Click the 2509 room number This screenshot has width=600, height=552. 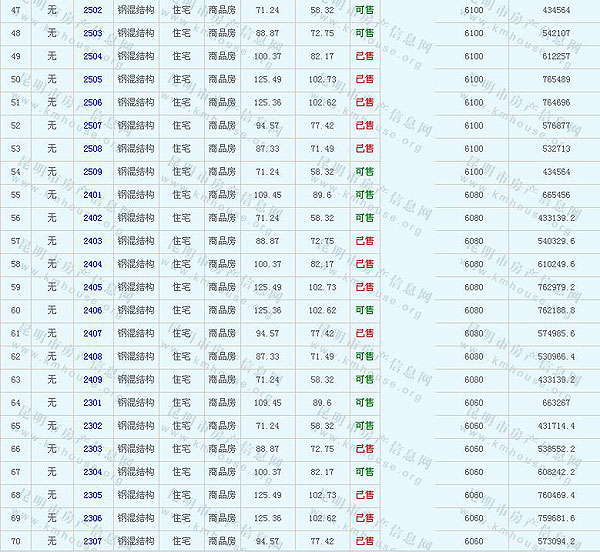(x=92, y=171)
